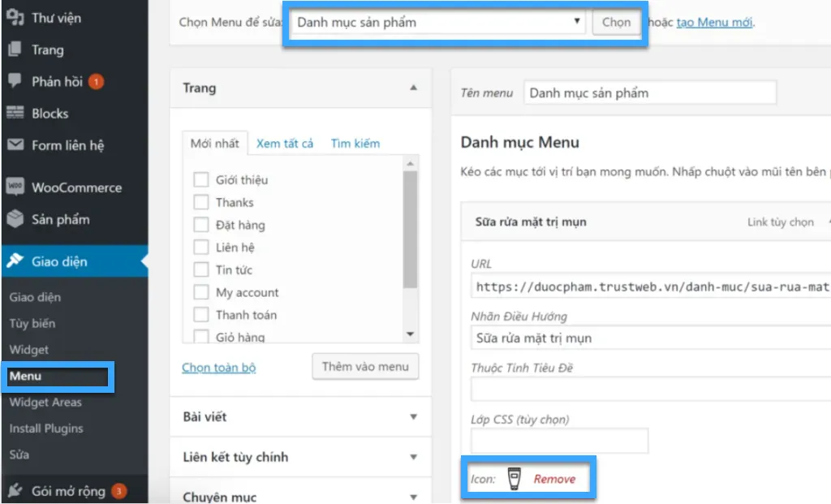This screenshot has width=831, height=504.
Task: Click the Trang pages icon in sidebar
Action: (x=15, y=50)
